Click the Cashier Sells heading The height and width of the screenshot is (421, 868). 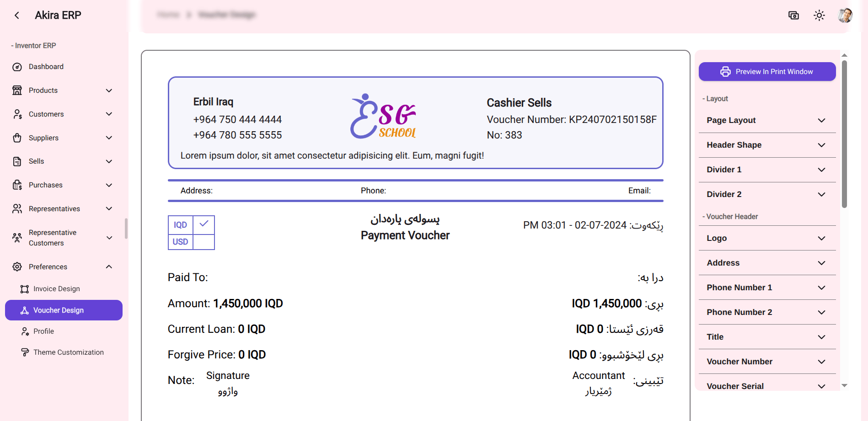pyautogui.click(x=519, y=103)
